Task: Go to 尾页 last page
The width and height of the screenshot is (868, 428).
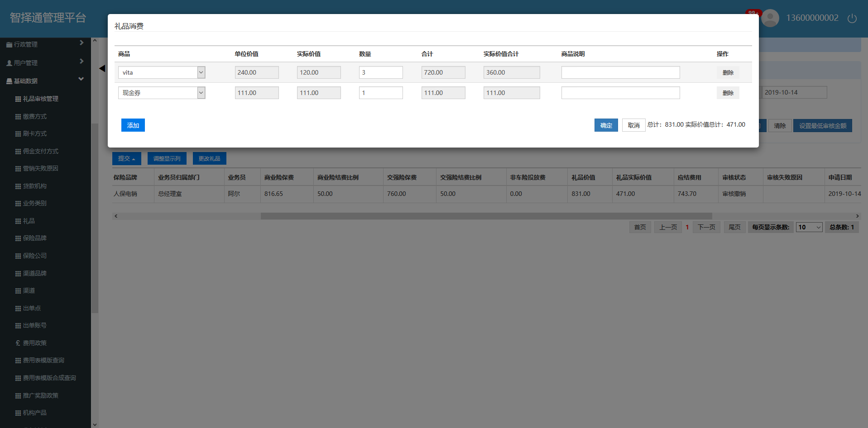Action: [735, 227]
